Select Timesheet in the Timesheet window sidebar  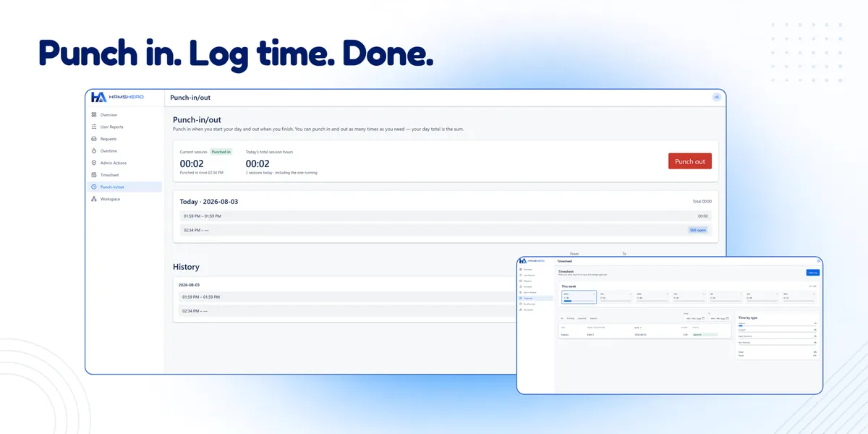[535, 298]
